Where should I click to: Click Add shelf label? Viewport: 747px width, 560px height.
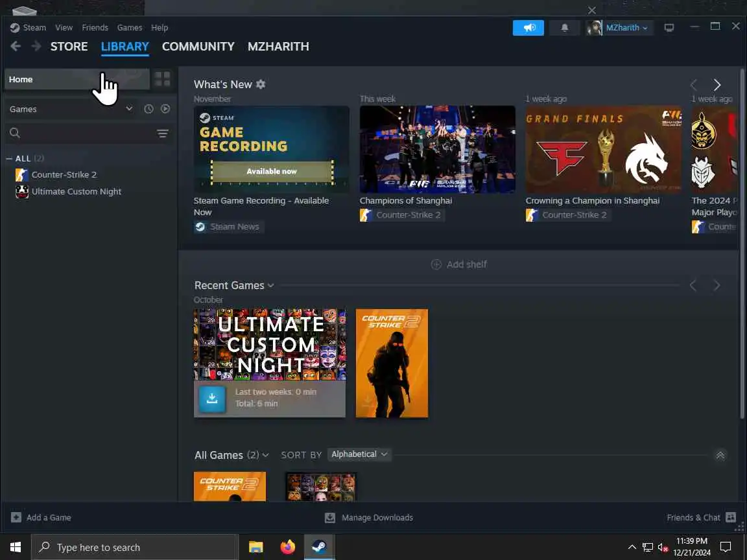click(467, 264)
